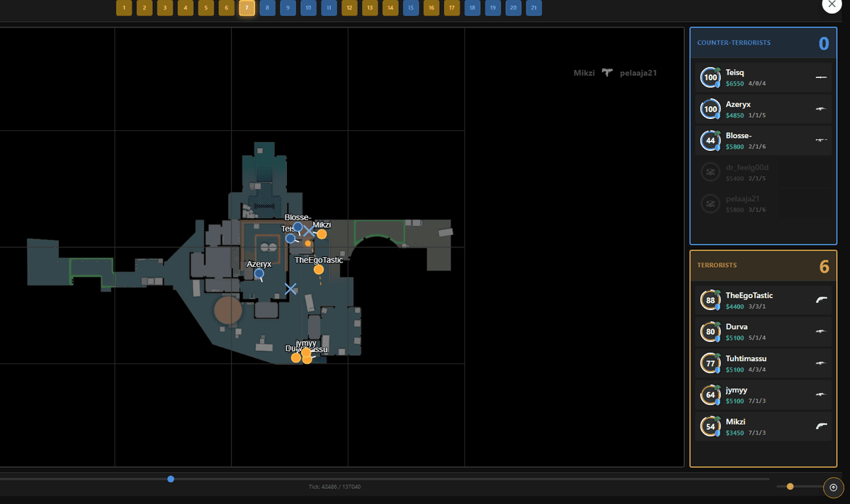Close the viewer with the X button
Image resolution: width=850 pixels, height=504 pixels.
(x=832, y=4)
